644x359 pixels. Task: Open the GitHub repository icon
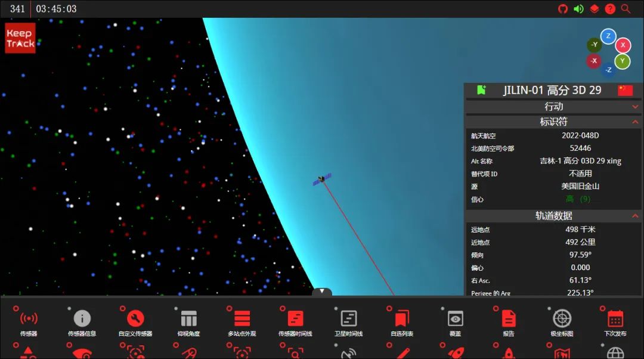(x=563, y=8)
